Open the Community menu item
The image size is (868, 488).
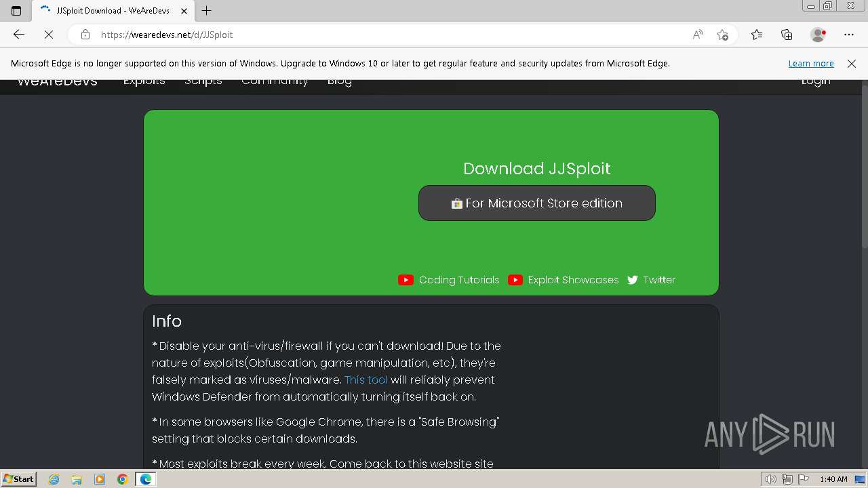pyautogui.click(x=275, y=82)
